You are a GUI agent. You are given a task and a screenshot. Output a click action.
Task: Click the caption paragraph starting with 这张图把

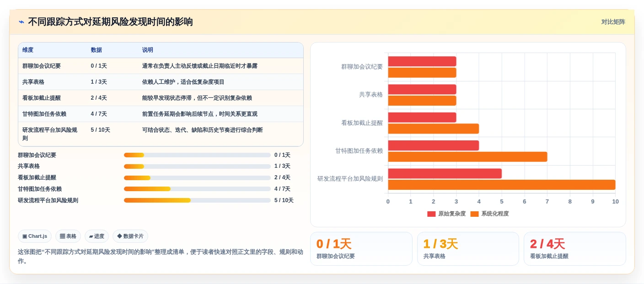click(161, 256)
